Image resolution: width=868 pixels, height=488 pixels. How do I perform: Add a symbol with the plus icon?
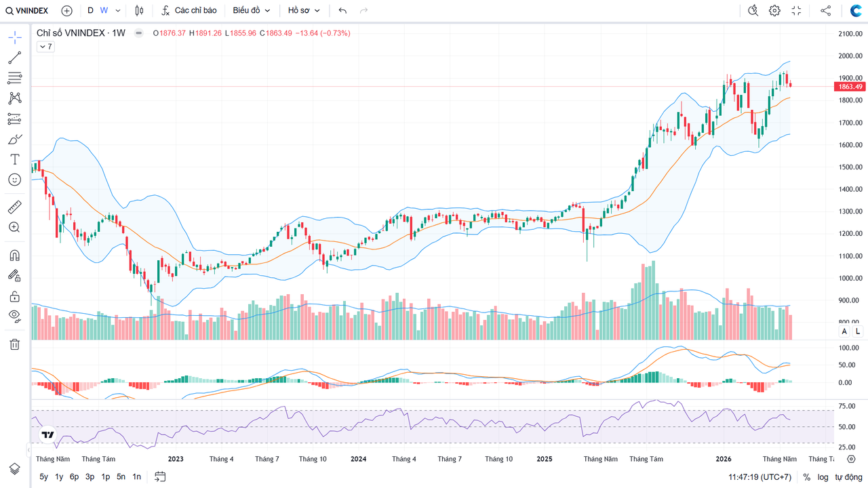(66, 10)
